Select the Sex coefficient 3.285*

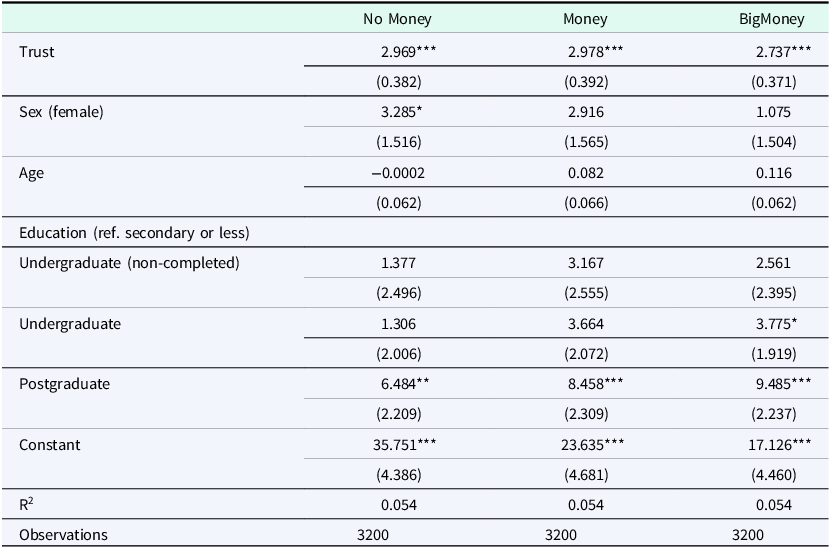[x=399, y=112]
